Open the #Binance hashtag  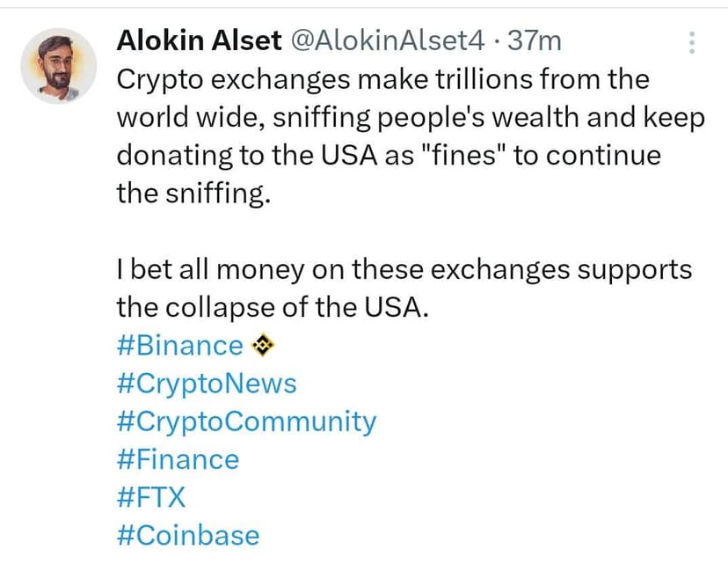tap(179, 346)
